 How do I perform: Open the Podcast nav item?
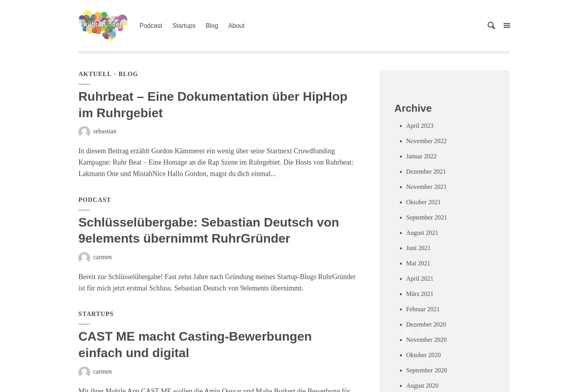(x=151, y=25)
